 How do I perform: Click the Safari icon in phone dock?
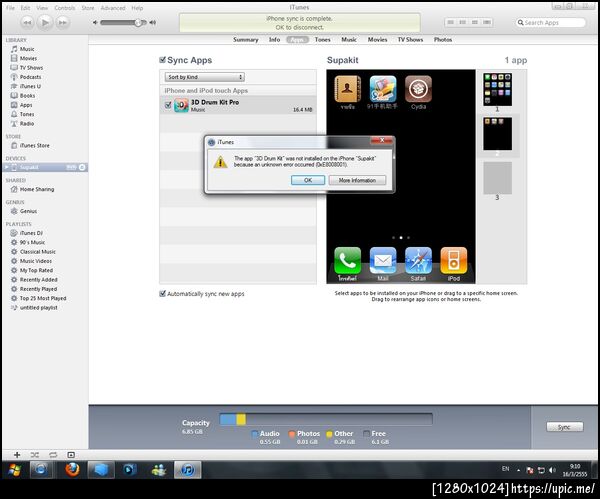point(418,261)
